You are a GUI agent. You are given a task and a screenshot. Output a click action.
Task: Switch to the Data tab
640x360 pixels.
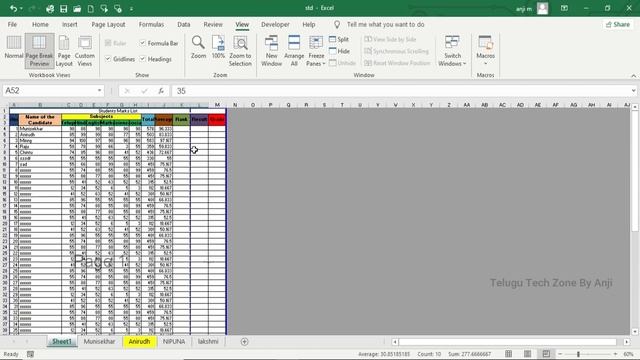184,24
